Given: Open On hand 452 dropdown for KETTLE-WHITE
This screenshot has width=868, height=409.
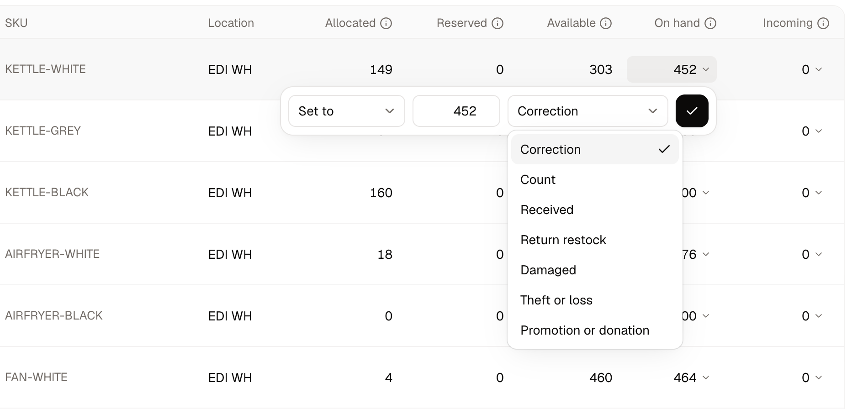Looking at the screenshot, I should (672, 69).
